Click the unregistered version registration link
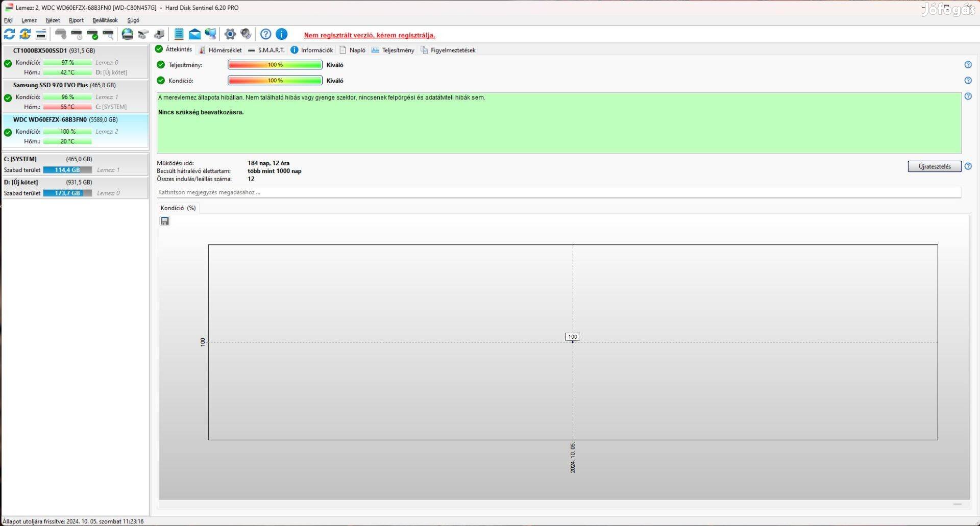The width and height of the screenshot is (980, 526). 370,35
